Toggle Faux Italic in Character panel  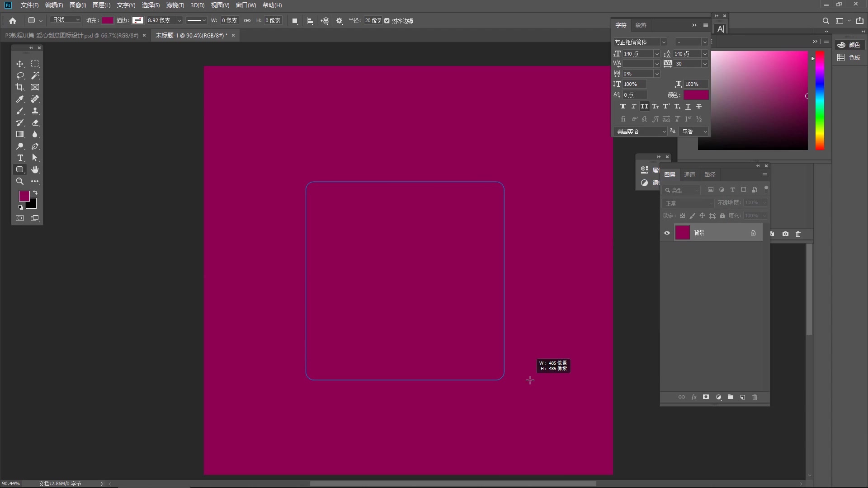[633, 107]
